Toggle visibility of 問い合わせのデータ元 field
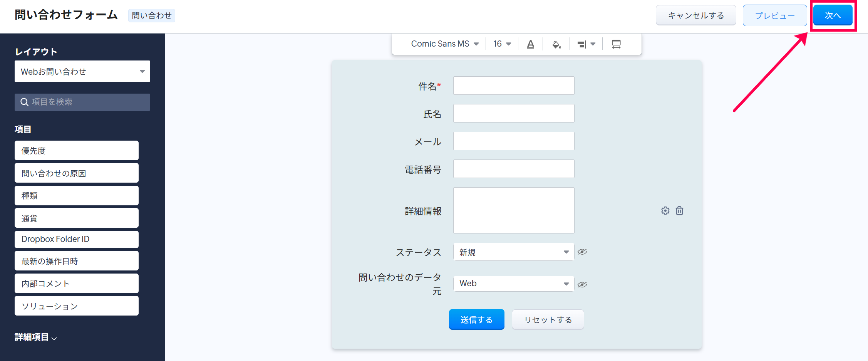The height and width of the screenshot is (361, 868). [x=582, y=285]
